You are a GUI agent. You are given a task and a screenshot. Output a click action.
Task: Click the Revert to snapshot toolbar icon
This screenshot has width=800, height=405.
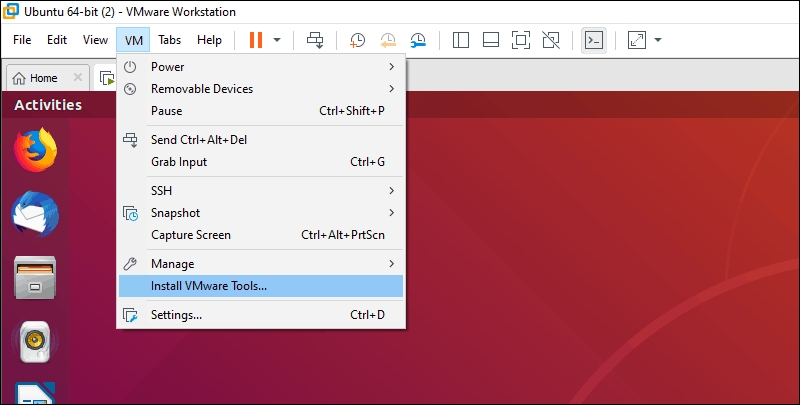coord(388,40)
